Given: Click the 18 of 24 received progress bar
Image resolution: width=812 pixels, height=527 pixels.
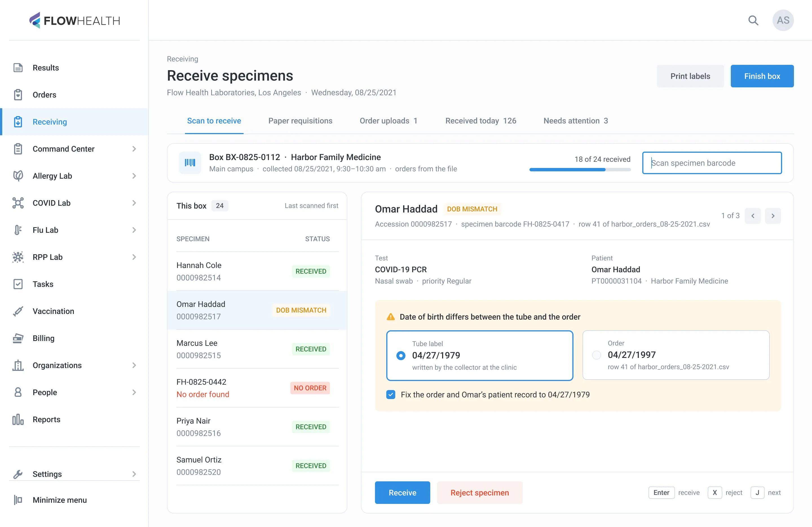Looking at the screenshot, I should point(580,170).
